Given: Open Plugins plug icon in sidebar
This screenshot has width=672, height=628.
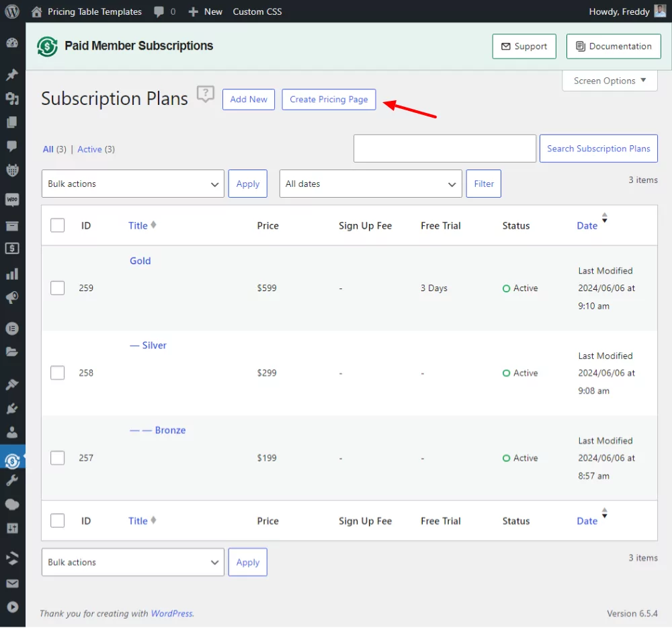Looking at the screenshot, I should tap(12, 409).
